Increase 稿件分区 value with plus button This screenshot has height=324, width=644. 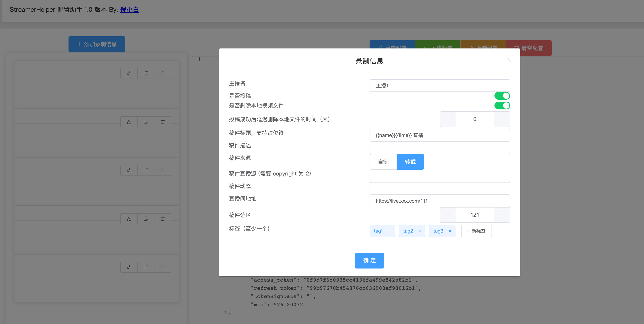click(501, 215)
